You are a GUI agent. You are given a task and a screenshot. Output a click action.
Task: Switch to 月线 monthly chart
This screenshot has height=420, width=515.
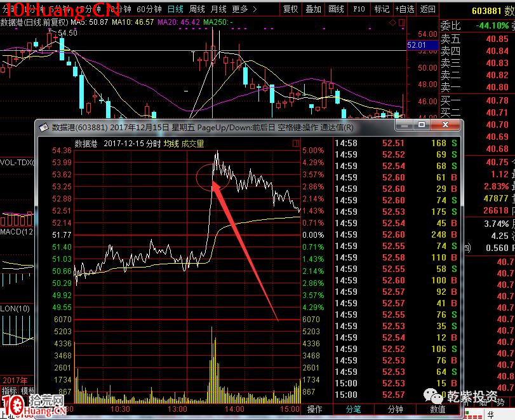(218, 9)
